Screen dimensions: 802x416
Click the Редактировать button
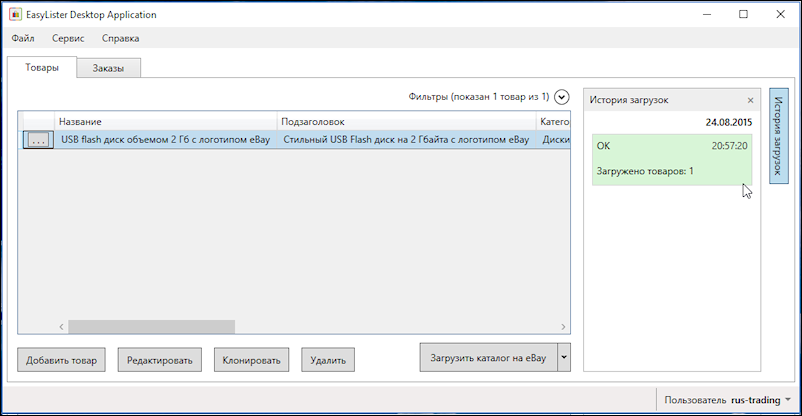pos(160,360)
